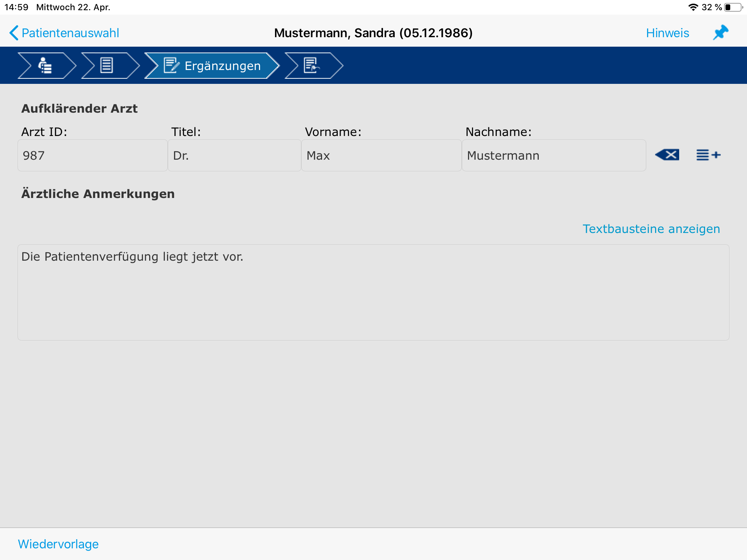Screen dimensions: 747x560
Task: Tap the patient name title Mustermann, Sandra
Action: (373, 33)
